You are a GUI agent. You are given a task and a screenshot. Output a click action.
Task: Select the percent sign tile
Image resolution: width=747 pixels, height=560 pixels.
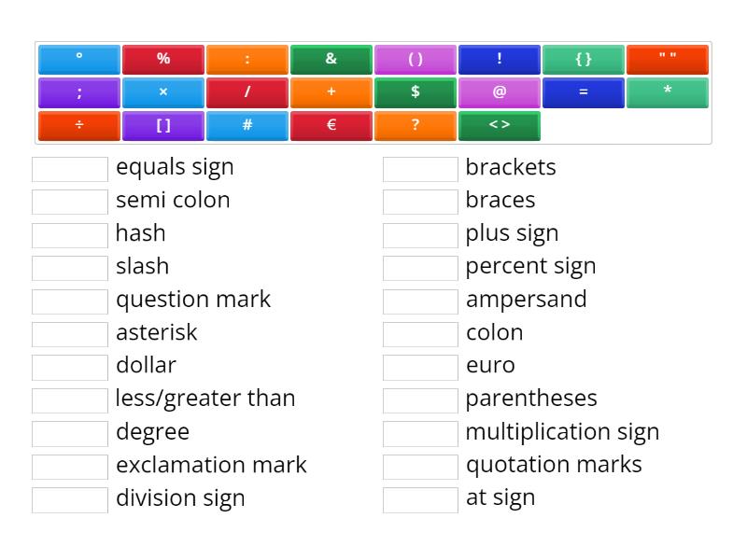click(163, 59)
